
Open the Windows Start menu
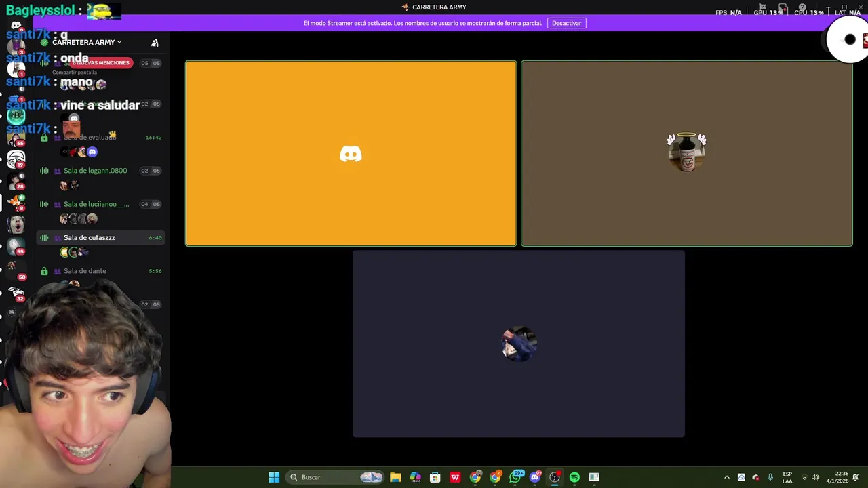pos(274,477)
